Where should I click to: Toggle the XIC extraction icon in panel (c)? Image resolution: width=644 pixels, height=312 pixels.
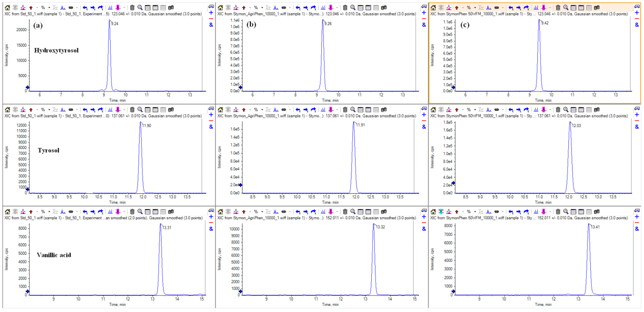tap(481, 7)
